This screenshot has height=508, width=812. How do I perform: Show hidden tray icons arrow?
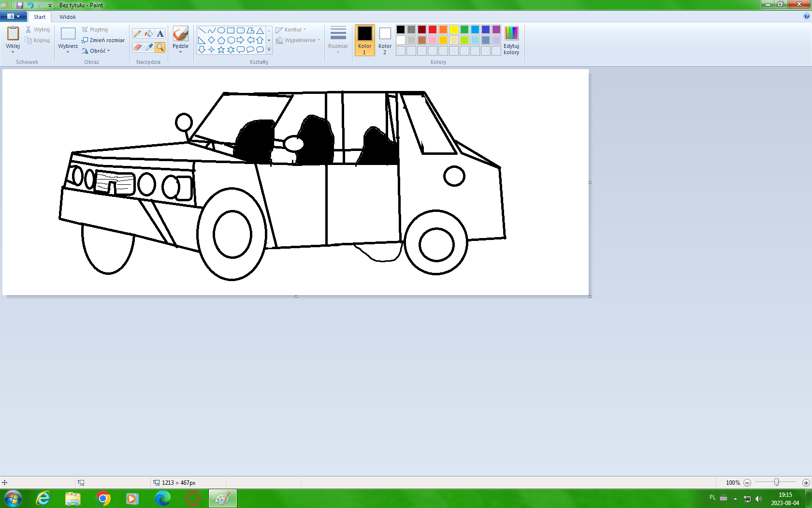pyautogui.click(x=735, y=498)
